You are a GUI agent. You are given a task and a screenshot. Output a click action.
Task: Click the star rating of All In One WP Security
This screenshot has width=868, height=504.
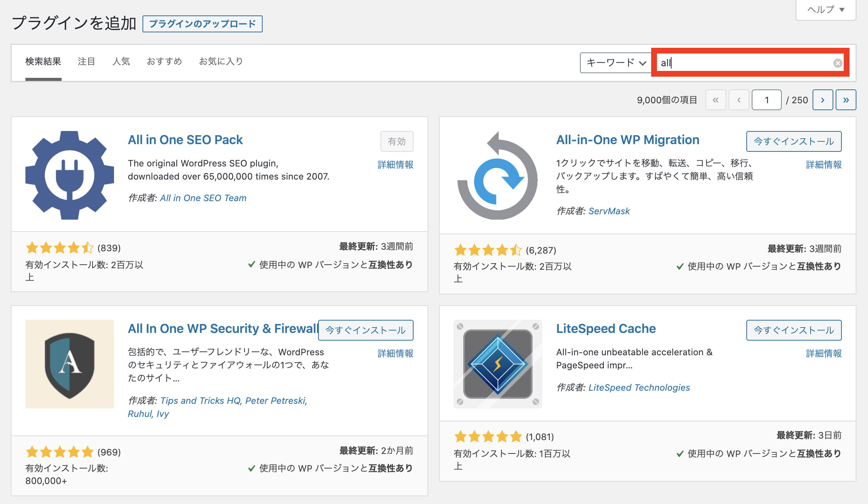tap(60, 452)
